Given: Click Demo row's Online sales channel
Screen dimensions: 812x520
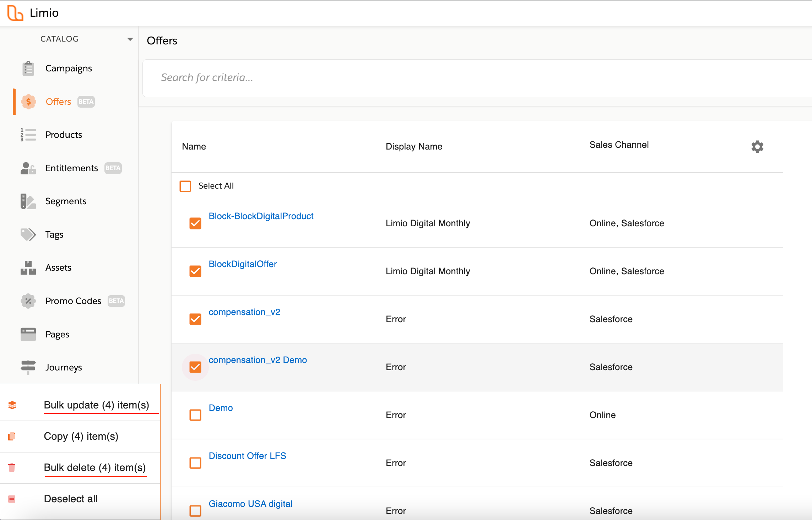Looking at the screenshot, I should pyautogui.click(x=602, y=415).
